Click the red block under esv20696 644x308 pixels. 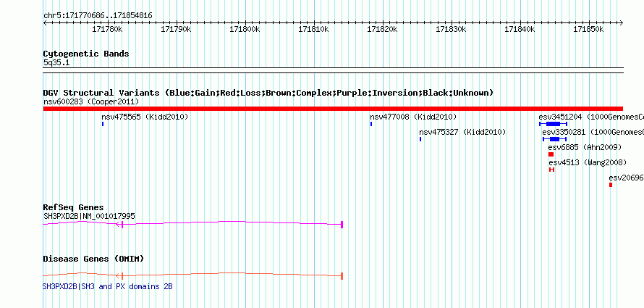click(x=611, y=185)
